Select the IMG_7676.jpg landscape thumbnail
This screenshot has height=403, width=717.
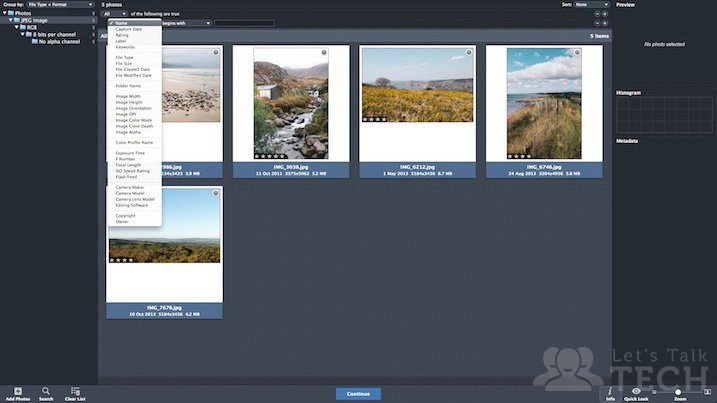tap(164, 226)
